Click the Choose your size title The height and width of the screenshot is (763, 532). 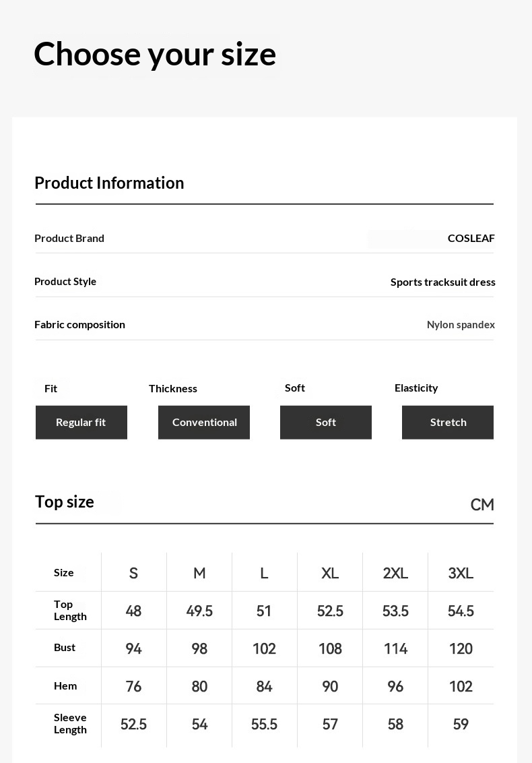click(155, 54)
